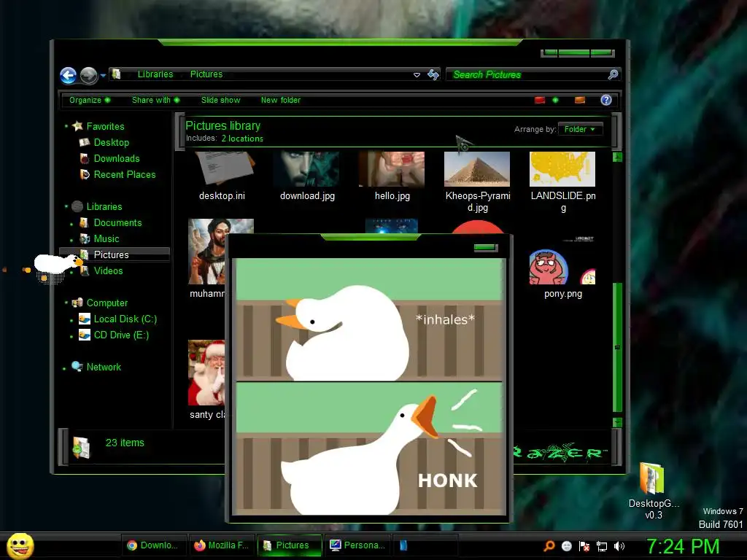Expand the Documents library node
The width and height of the screenshot is (747, 560).
71,224
